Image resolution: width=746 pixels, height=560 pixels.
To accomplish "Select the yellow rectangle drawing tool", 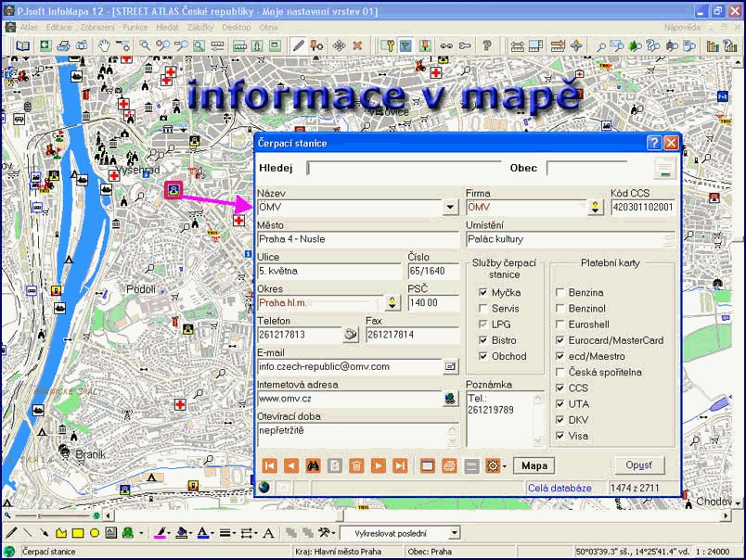I will [78, 533].
